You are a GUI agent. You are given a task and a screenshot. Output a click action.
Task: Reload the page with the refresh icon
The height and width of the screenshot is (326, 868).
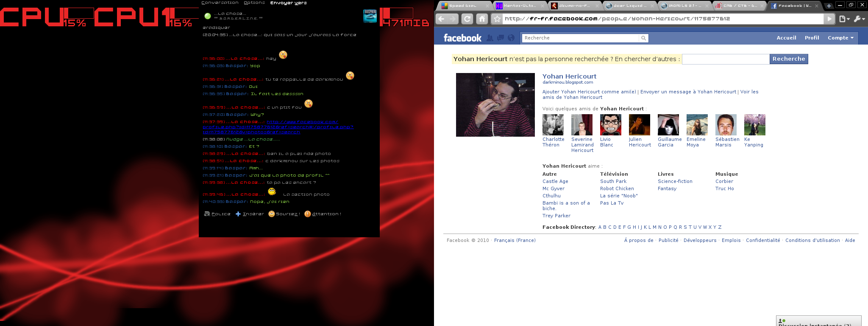467,19
